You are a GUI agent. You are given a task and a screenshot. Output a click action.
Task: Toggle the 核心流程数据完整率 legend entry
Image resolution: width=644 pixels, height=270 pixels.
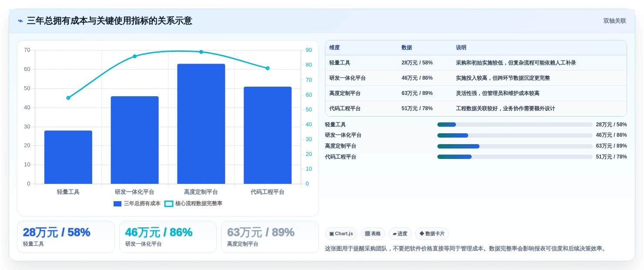click(x=193, y=203)
